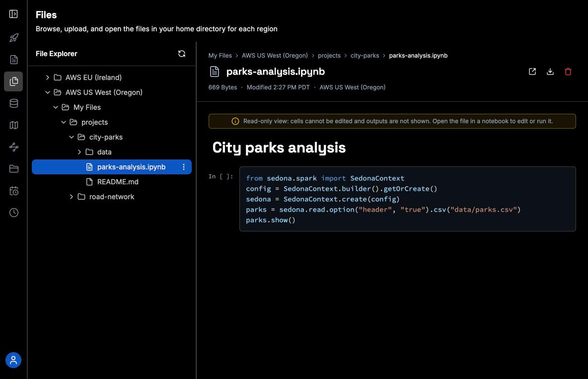Toggle the sidebar collapse icon
Image resolution: width=588 pixels, height=379 pixels.
13,14
